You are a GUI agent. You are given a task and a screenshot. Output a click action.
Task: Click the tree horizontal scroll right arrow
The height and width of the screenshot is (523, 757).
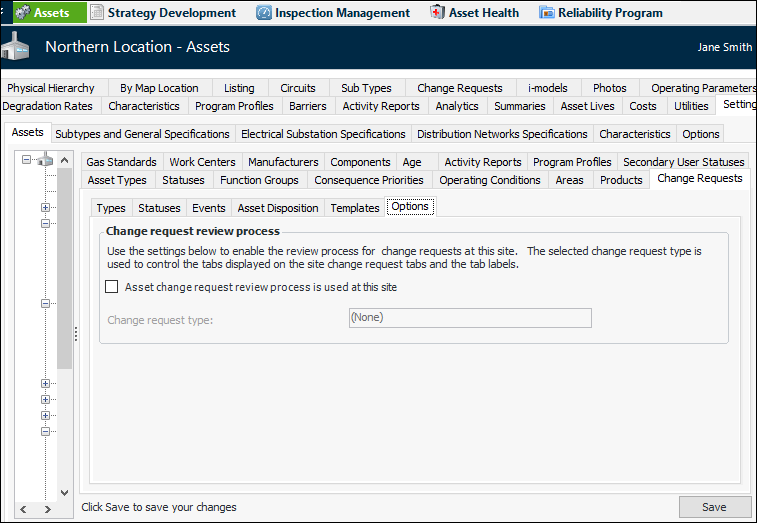click(47, 509)
